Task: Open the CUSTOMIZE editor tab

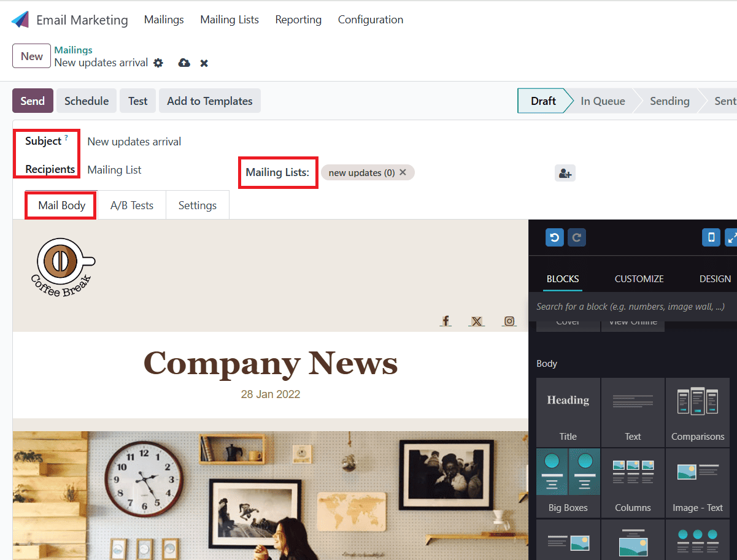Action: coord(639,278)
